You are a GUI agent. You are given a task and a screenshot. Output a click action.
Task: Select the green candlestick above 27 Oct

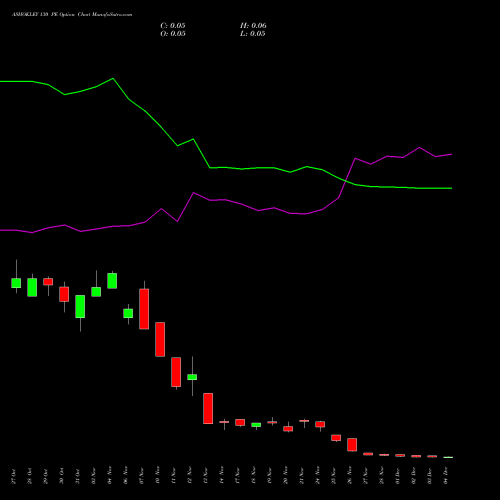click(16, 283)
